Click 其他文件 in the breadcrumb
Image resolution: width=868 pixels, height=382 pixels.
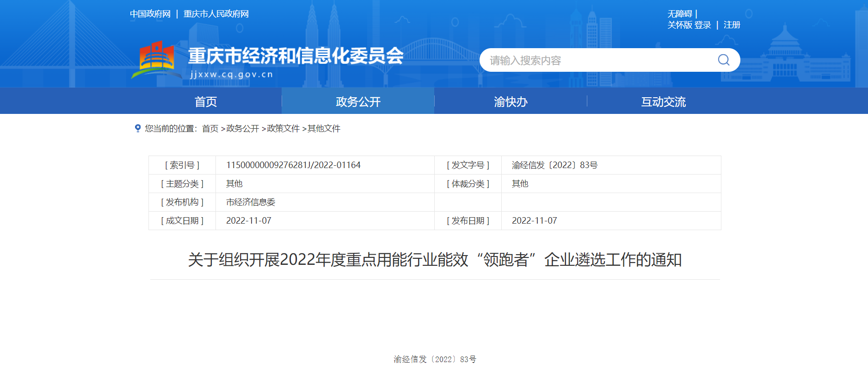click(x=324, y=128)
